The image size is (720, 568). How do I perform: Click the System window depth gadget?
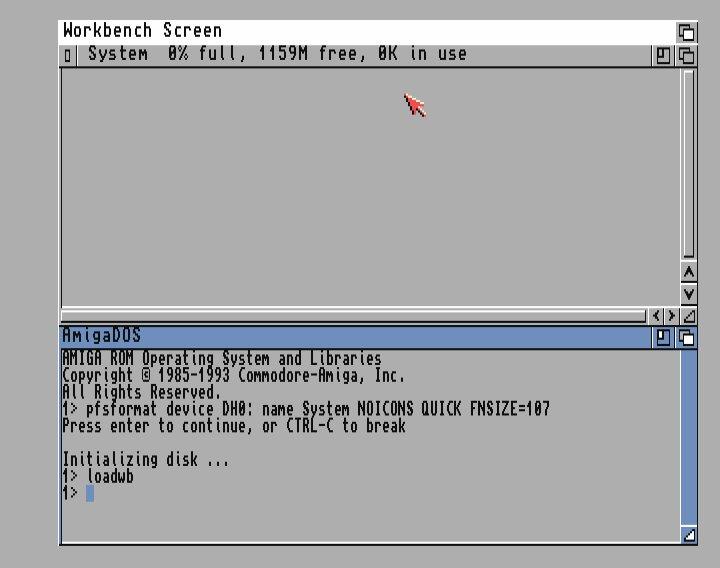click(x=686, y=56)
